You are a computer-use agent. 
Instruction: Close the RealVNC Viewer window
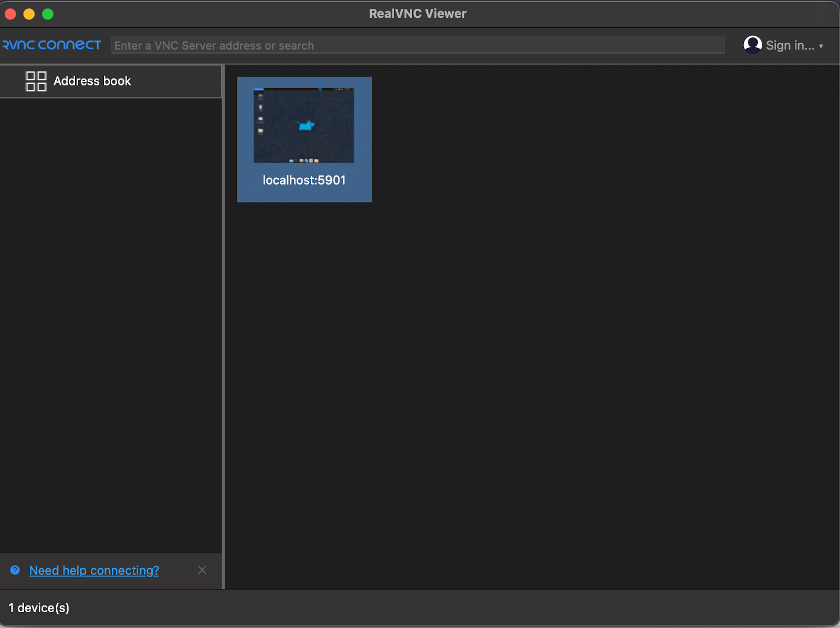click(10, 14)
